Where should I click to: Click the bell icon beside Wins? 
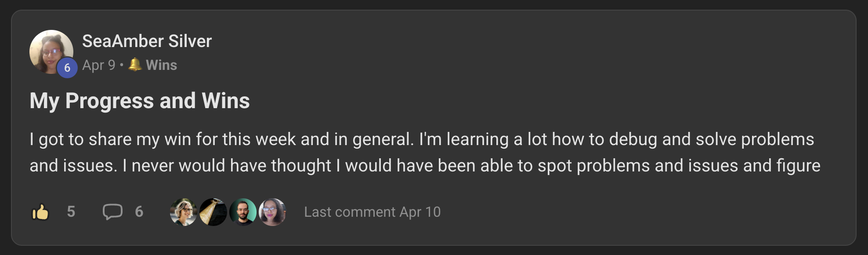[135, 65]
